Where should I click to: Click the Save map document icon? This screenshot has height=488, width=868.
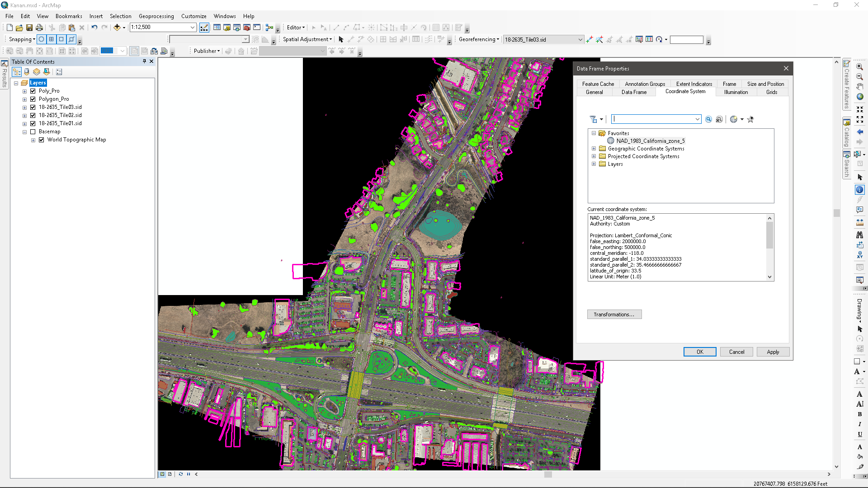pos(29,28)
